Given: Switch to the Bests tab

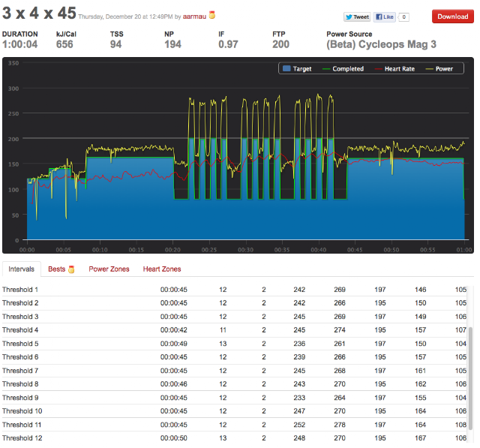Looking at the screenshot, I should [57, 269].
